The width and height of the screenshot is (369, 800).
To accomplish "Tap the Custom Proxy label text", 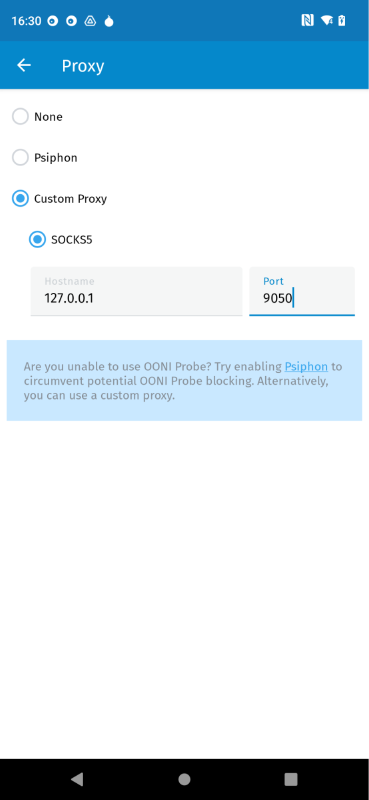I will [x=70, y=198].
